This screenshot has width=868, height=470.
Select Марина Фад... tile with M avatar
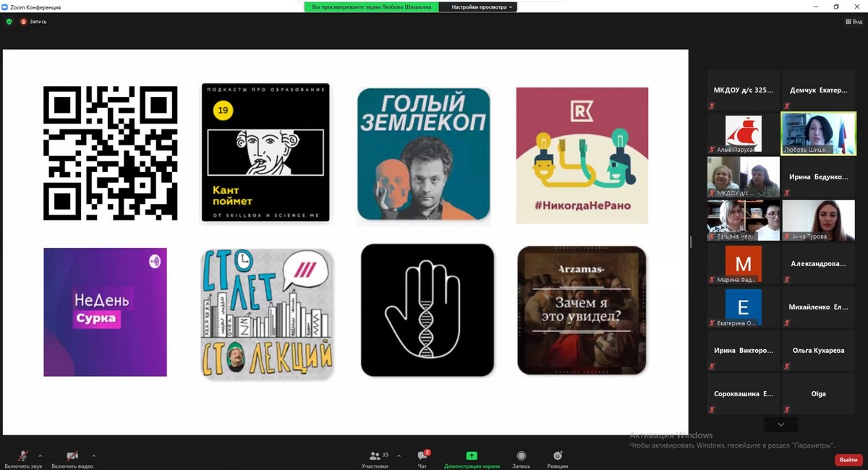(x=744, y=264)
